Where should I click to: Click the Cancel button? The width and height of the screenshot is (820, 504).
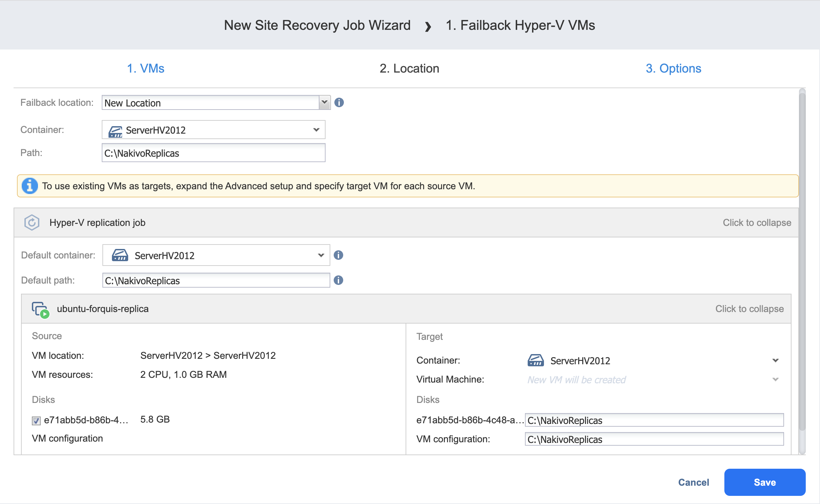click(x=693, y=482)
